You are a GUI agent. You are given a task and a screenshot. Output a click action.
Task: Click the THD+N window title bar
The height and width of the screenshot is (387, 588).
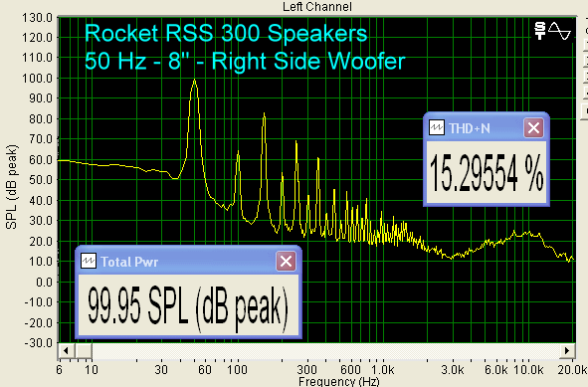tap(486, 128)
